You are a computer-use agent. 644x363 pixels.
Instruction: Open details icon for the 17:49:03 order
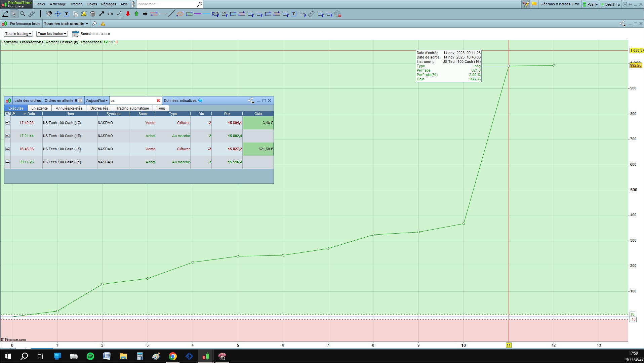pos(7,123)
